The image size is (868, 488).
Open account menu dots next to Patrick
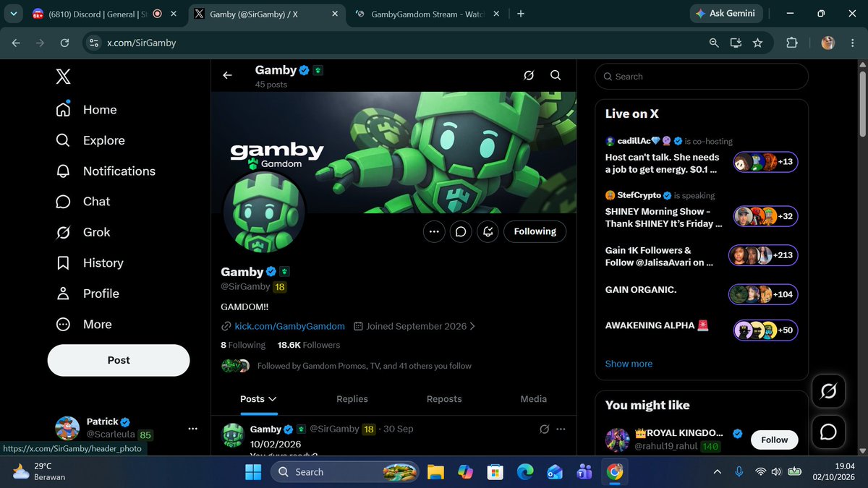pos(192,429)
